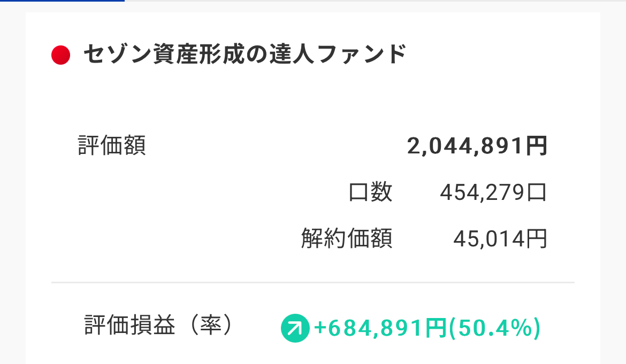Click the green up-arrow gain icon
Screen dimensions: 626x364
click(x=295, y=328)
